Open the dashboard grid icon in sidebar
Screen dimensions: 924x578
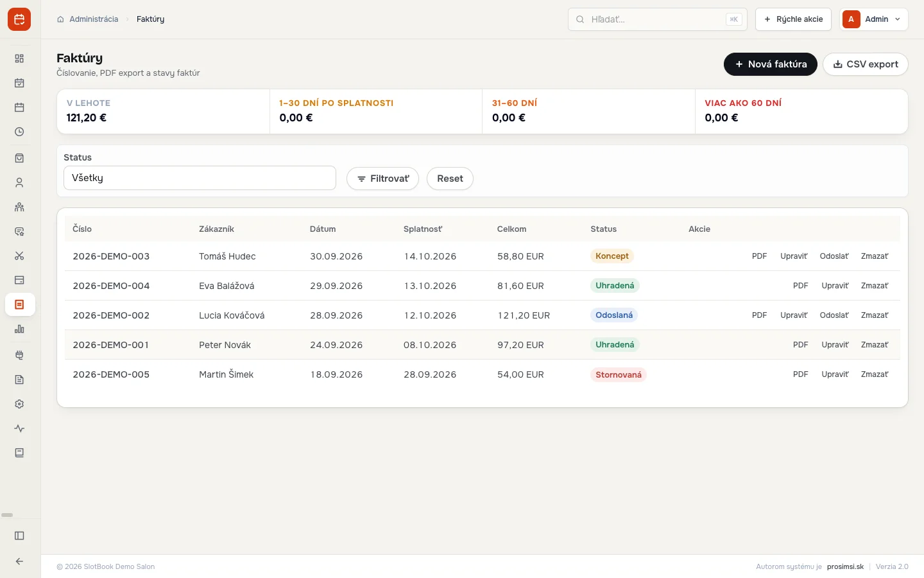(x=19, y=58)
